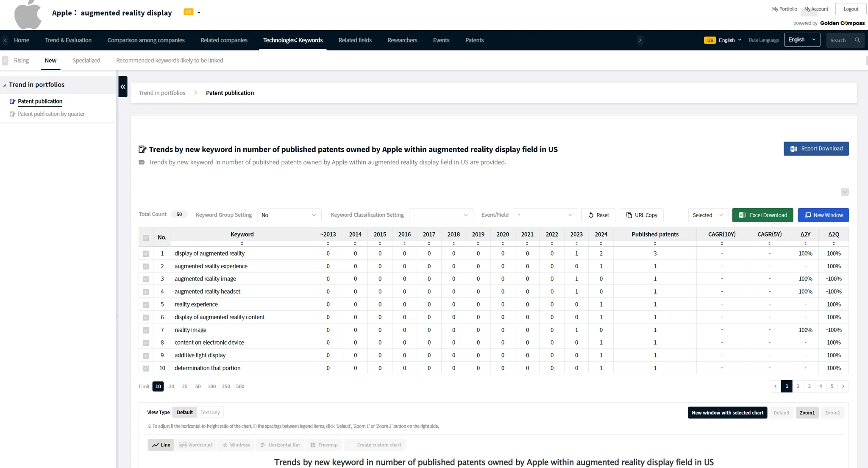Go to page 3 of results
The height and width of the screenshot is (468, 868).
(x=809, y=386)
